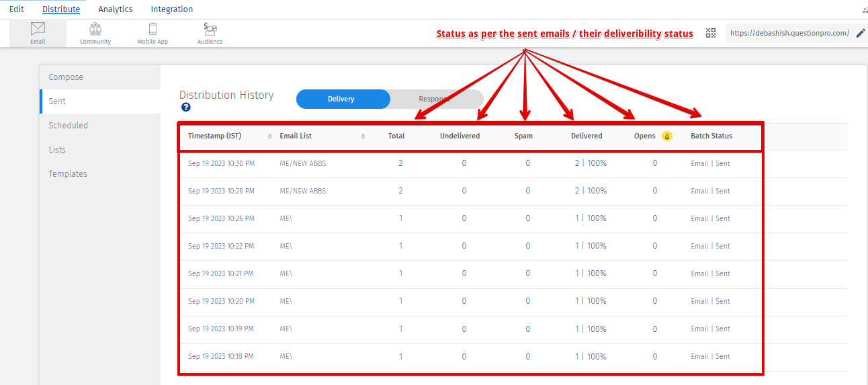Open the Email distribution icon
The height and width of the screenshot is (385, 868).
tap(38, 33)
